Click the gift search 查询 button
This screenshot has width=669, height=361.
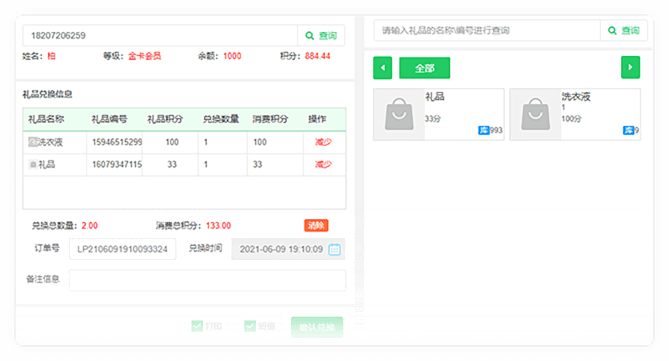click(623, 31)
